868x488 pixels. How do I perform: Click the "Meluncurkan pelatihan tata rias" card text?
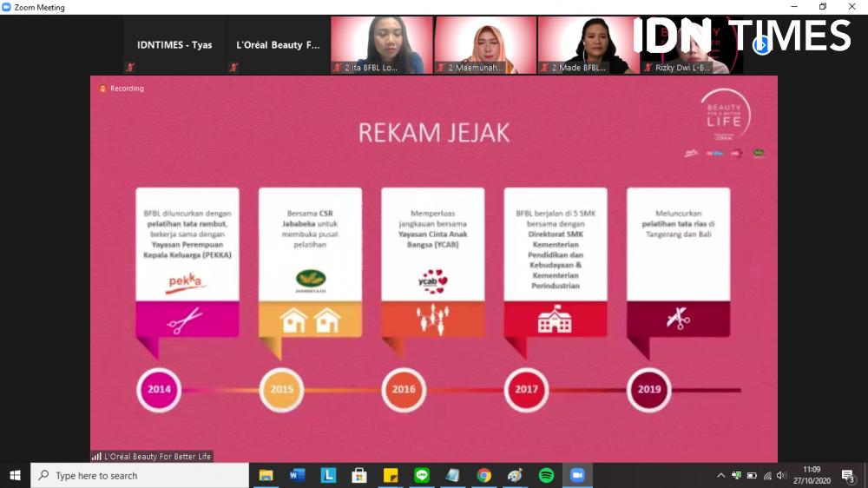[x=678, y=224]
